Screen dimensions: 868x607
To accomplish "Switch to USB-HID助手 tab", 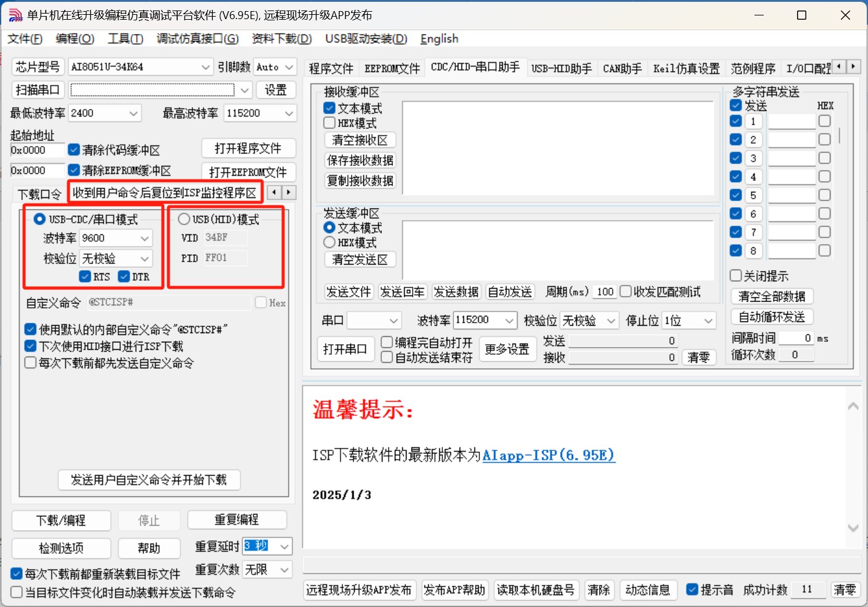I will click(x=561, y=68).
